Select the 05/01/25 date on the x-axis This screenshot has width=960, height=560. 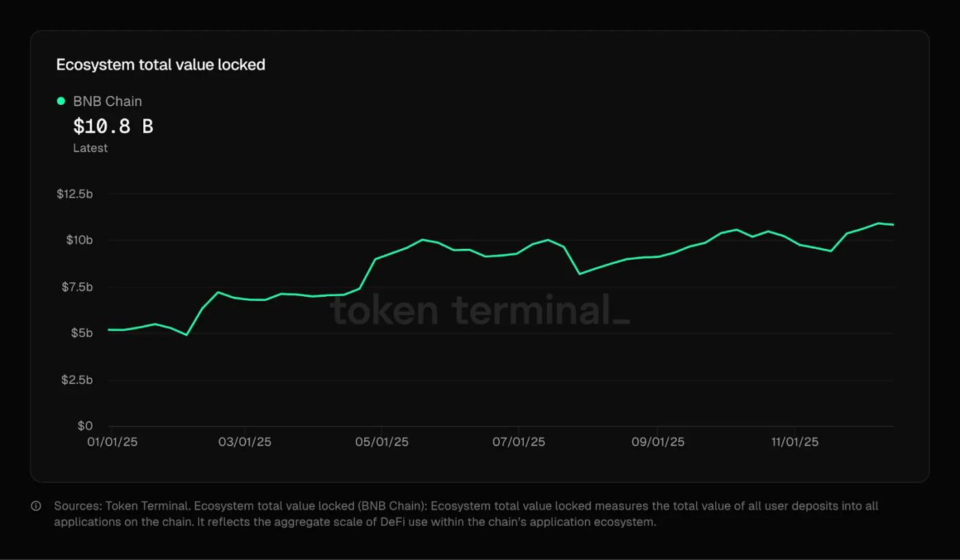tap(382, 442)
